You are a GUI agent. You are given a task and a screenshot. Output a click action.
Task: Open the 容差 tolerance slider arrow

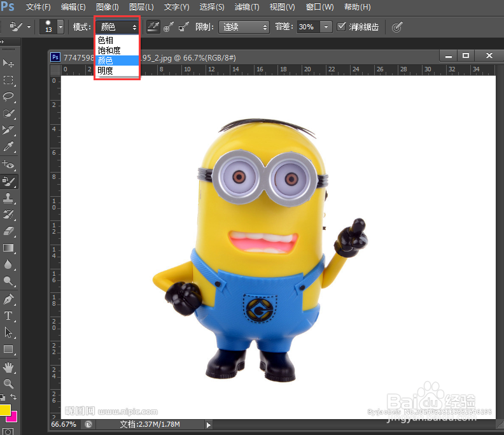(x=326, y=27)
